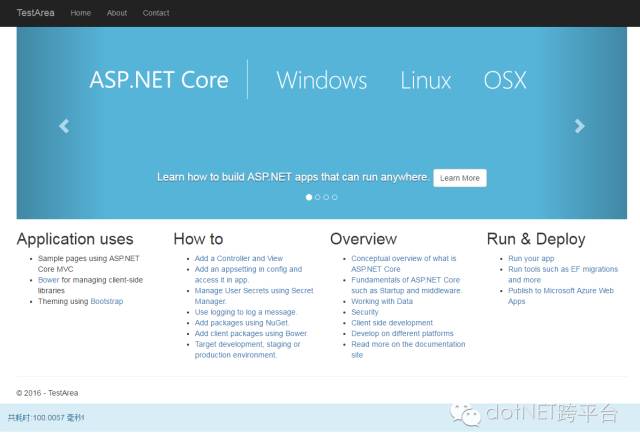Click the Learn More button
Screen dimensions: 640x446
point(460,178)
